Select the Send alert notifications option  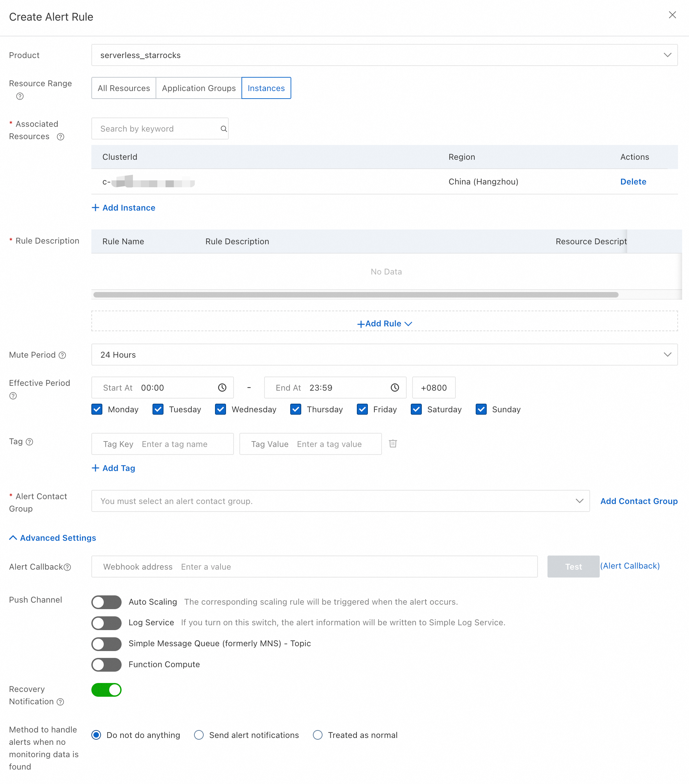coord(199,735)
